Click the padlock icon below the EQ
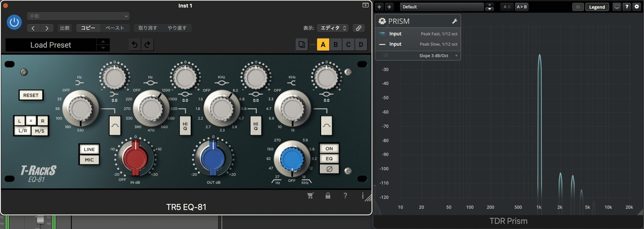 pyautogui.click(x=328, y=196)
